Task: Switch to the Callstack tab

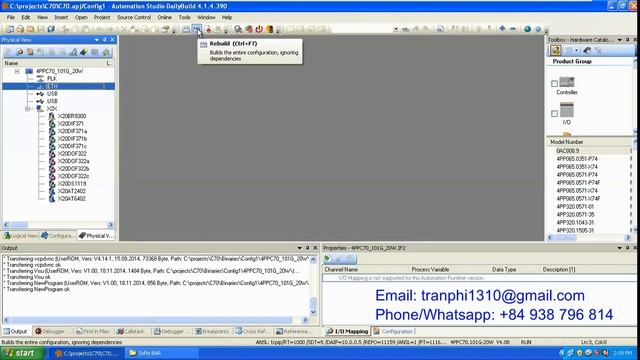Action: tap(131, 331)
